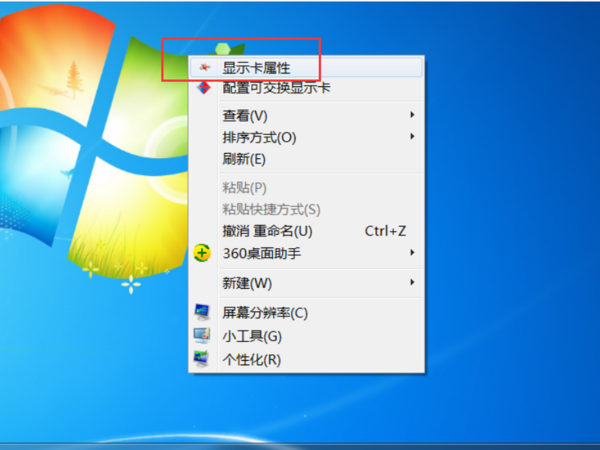Click the 小工具 gadgets icon
Screen dimensions: 600x450
(x=202, y=335)
